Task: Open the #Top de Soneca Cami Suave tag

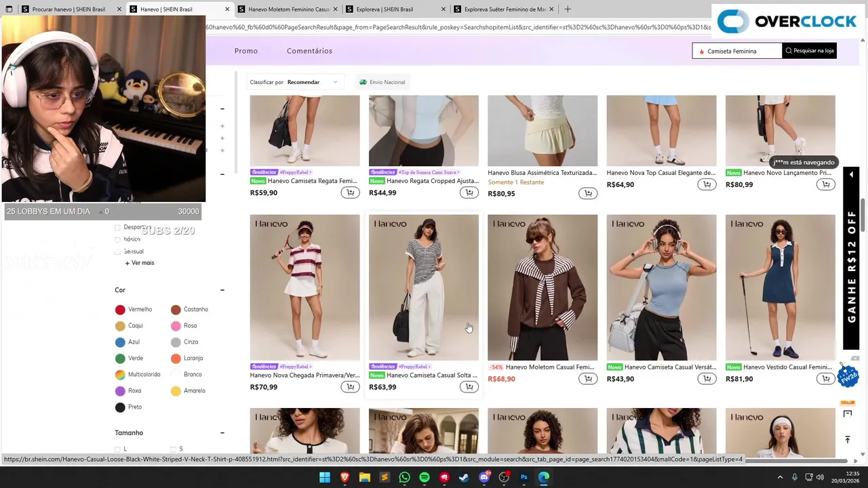Action: [414, 172]
